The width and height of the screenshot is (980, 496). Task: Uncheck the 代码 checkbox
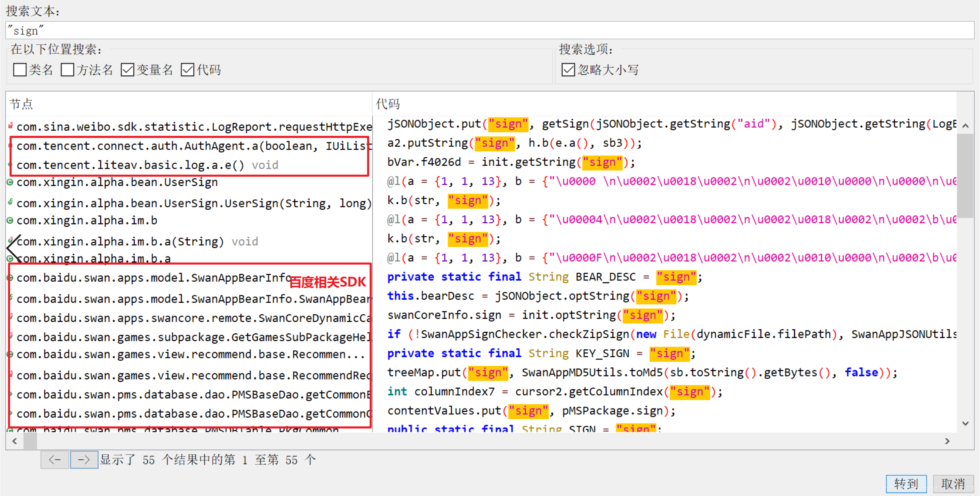pos(188,70)
